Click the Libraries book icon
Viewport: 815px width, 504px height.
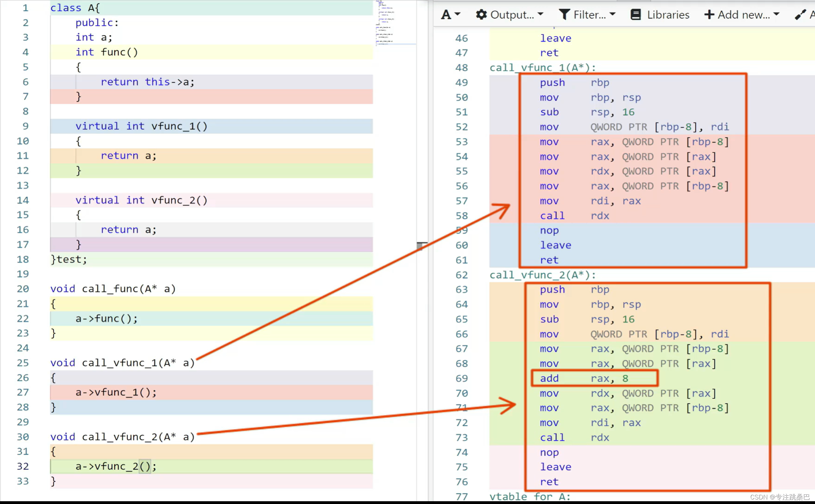[x=635, y=15]
